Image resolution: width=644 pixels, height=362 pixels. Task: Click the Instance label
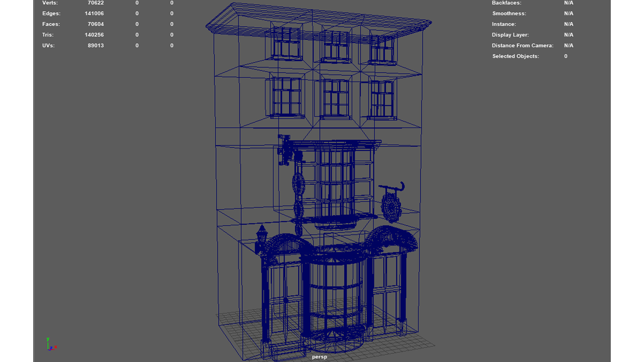click(504, 24)
